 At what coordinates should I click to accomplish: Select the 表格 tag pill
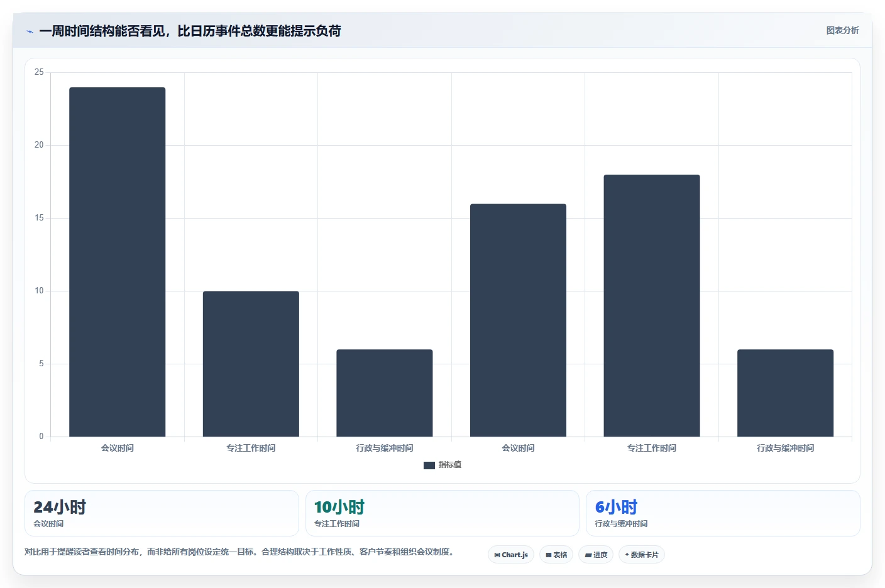[556, 555]
